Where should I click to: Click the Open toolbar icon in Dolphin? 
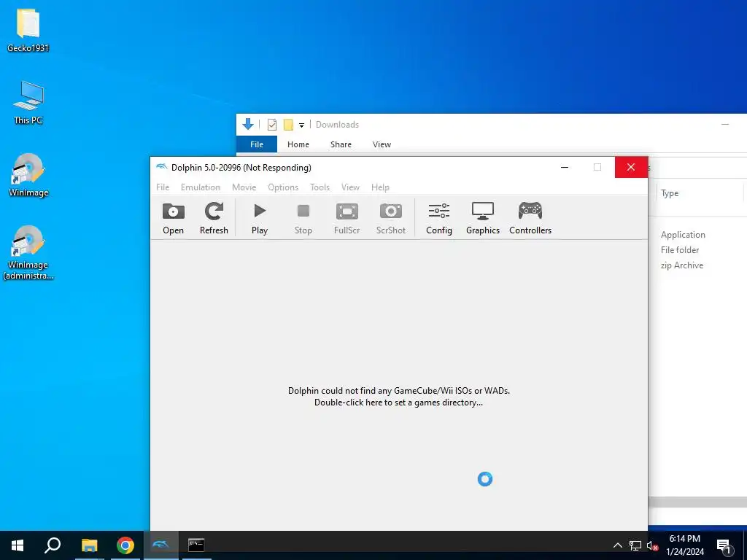173,219
